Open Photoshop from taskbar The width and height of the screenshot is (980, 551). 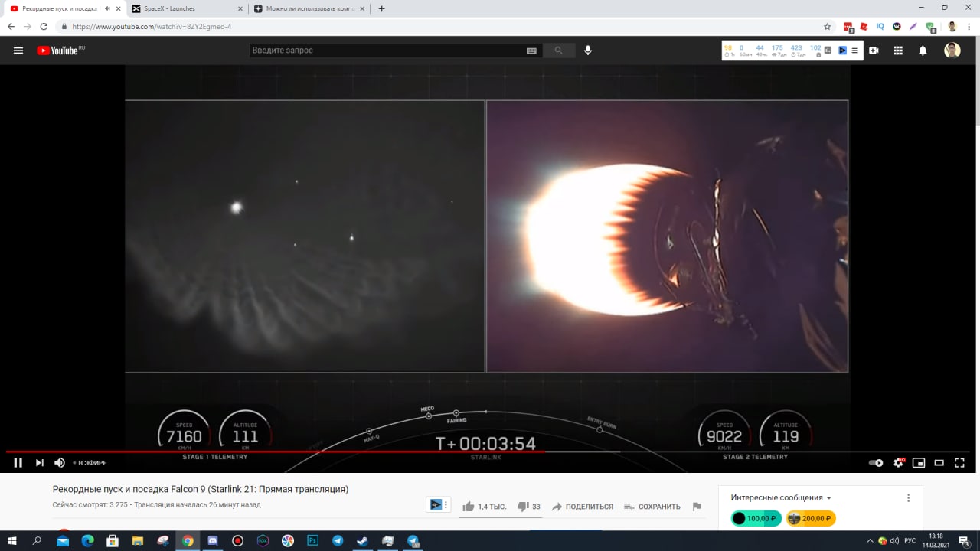(312, 540)
